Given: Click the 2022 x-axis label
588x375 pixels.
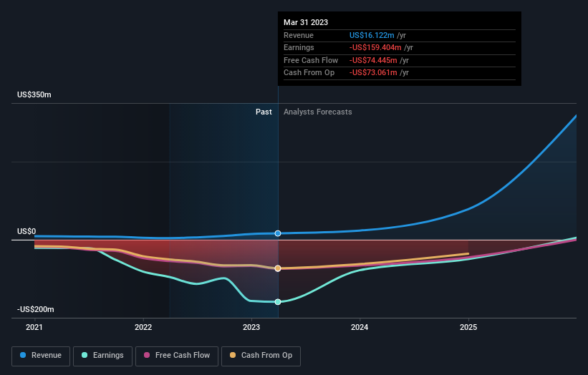Looking at the screenshot, I should point(143,327).
